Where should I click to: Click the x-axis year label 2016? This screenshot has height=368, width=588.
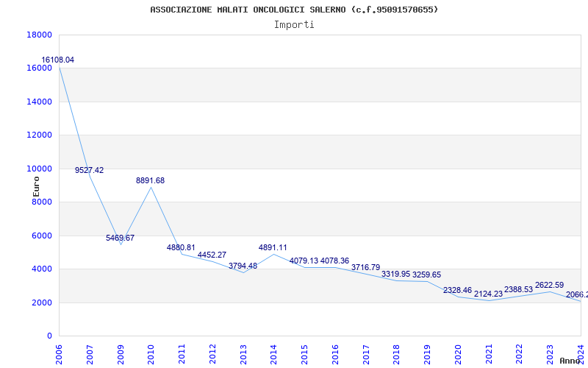click(335, 355)
